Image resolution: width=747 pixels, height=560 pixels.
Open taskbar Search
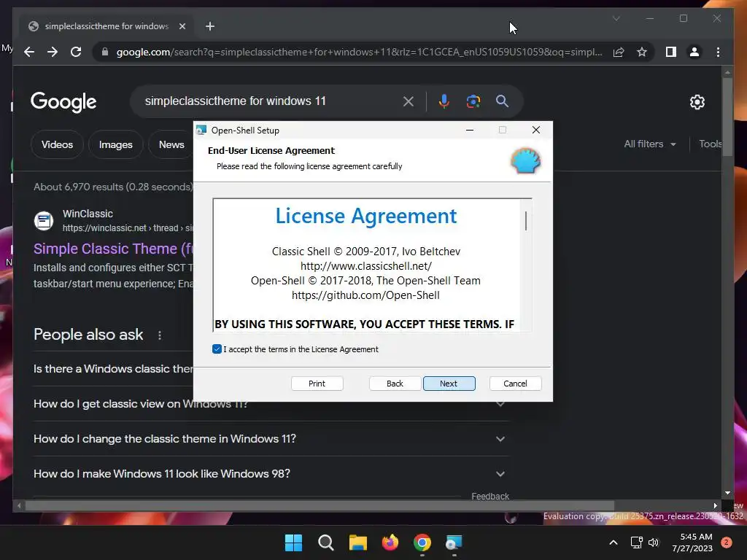[326, 542]
